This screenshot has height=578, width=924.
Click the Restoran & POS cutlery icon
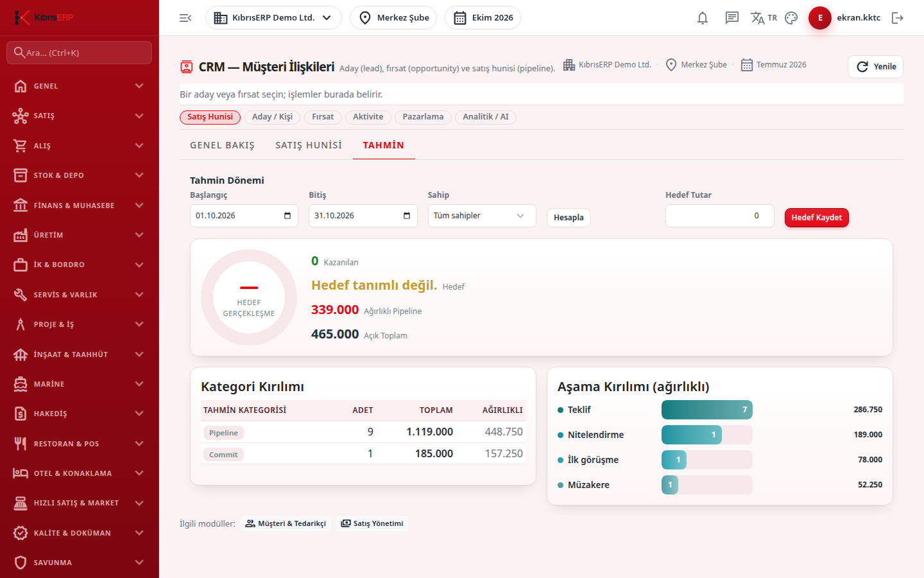pyautogui.click(x=21, y=444)
